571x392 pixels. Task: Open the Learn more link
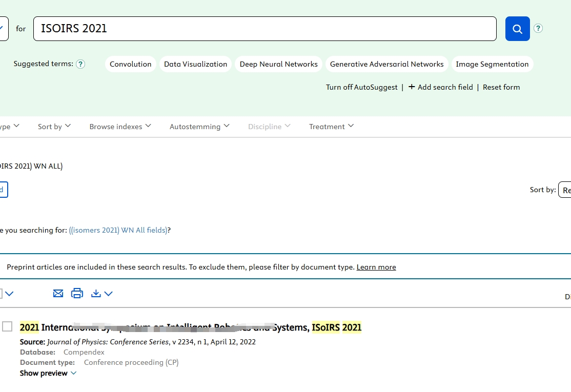click(376, 267)
